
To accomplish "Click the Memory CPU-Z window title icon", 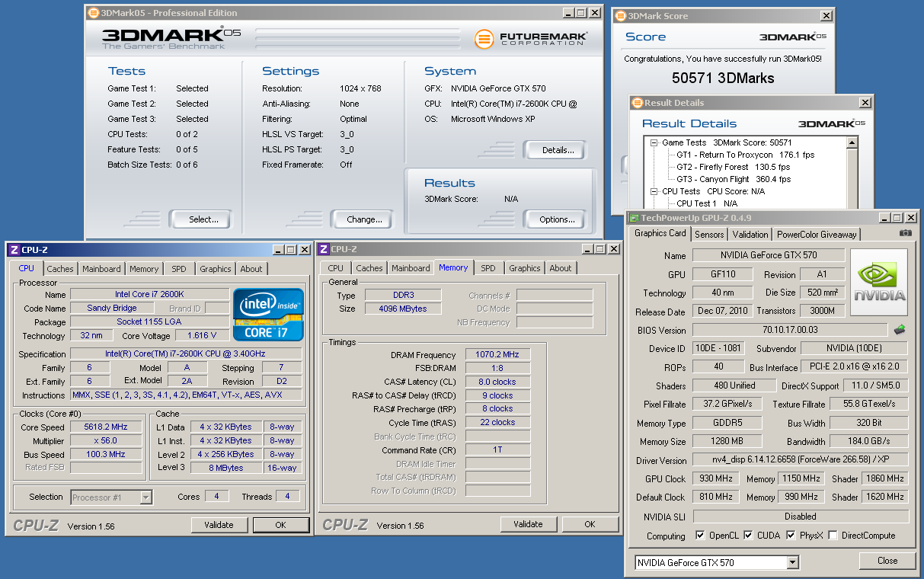I will pos(324,249).
